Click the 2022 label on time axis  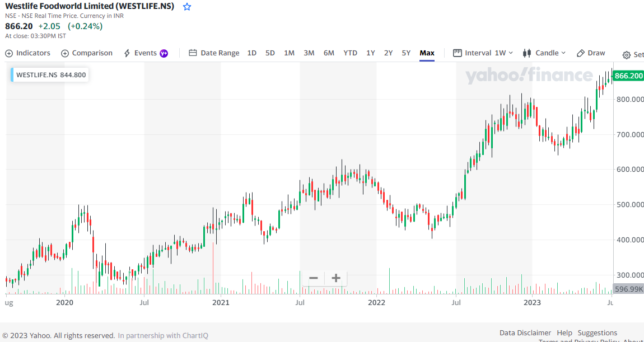coord(377,303)
